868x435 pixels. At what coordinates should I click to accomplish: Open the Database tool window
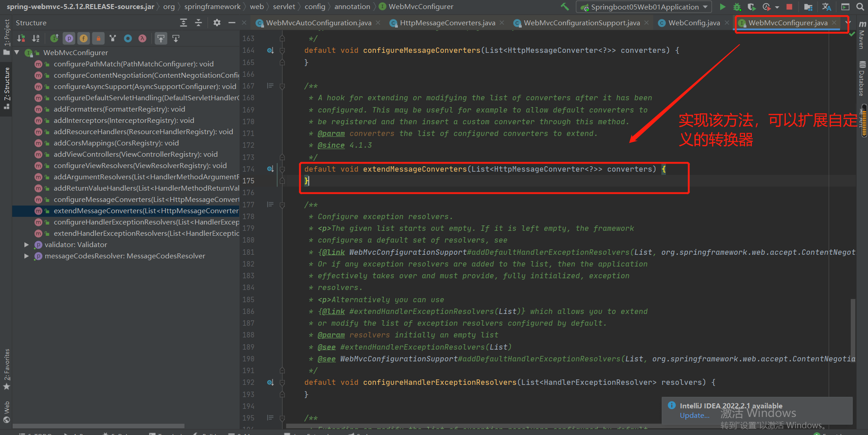click(x=862, y=79)
